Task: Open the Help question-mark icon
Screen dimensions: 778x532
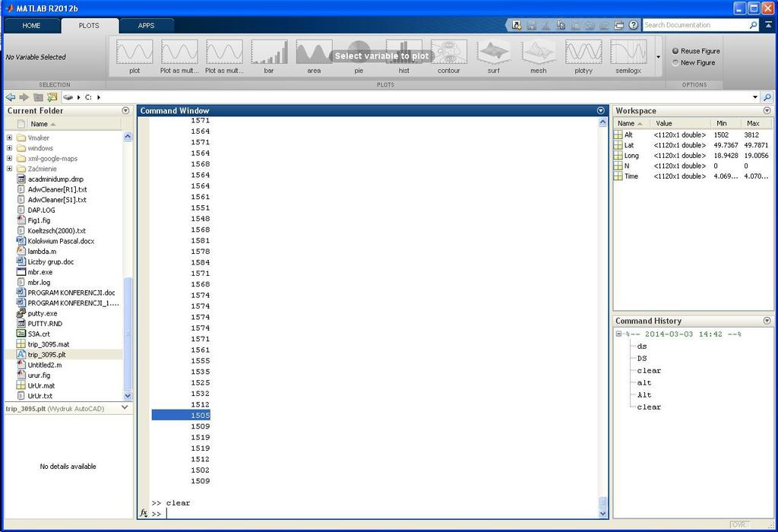Action: pos(633,25)
